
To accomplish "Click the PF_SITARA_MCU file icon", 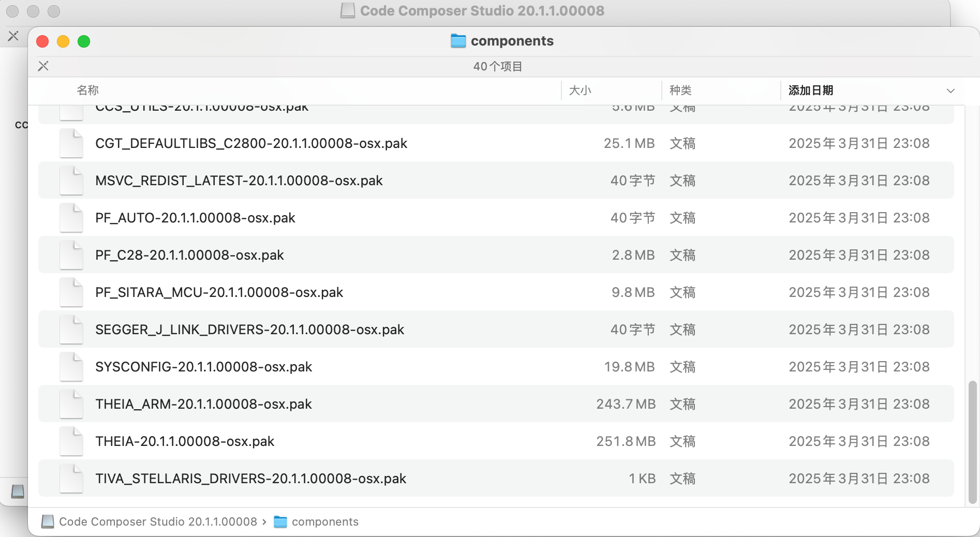I will point(71,292).
